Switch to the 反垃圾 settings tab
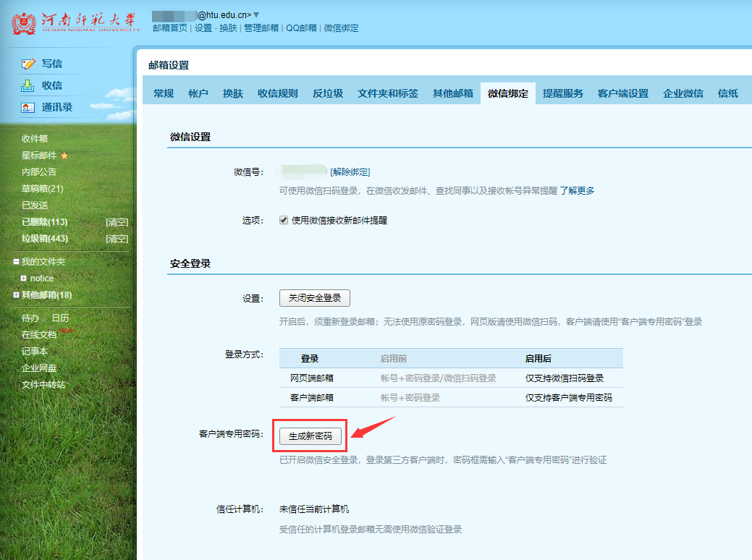 point(328,93)
